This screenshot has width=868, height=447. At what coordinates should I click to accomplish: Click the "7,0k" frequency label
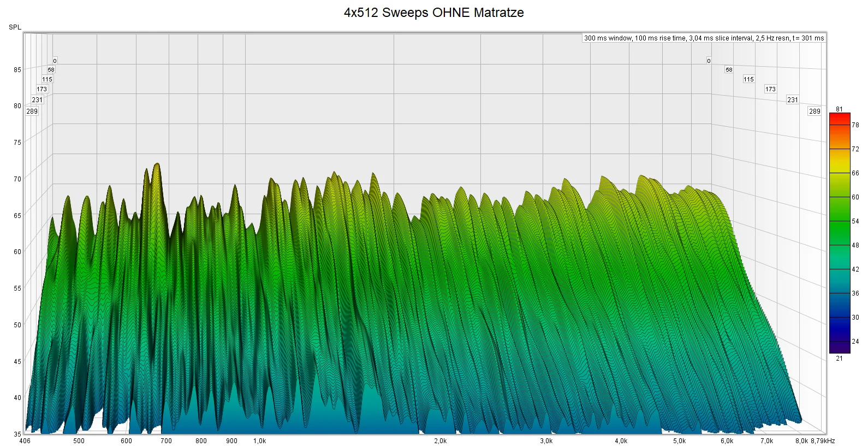pyautogui.click(x=766, y=441)
